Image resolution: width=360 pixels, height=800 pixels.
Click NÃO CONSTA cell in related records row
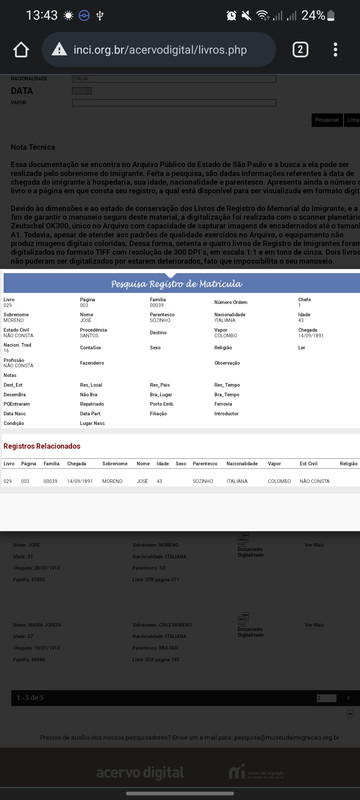coord(314,481)
